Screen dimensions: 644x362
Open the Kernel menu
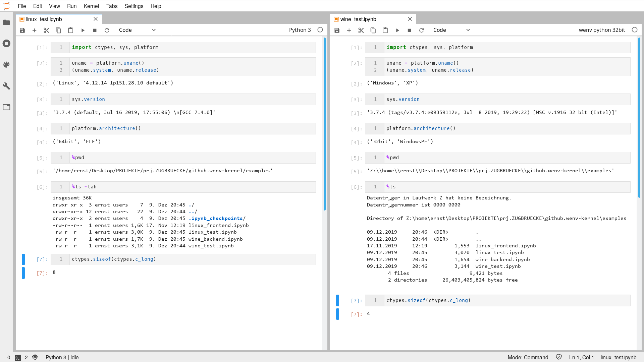(x=91, y=6)
